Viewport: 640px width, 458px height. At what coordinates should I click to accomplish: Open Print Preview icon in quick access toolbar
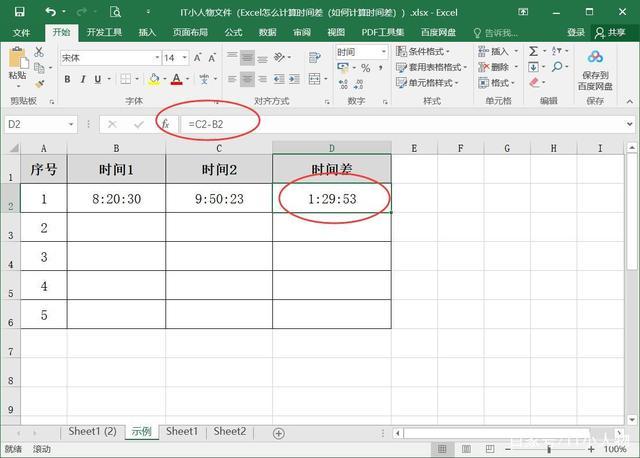click(x=116, y=12)
